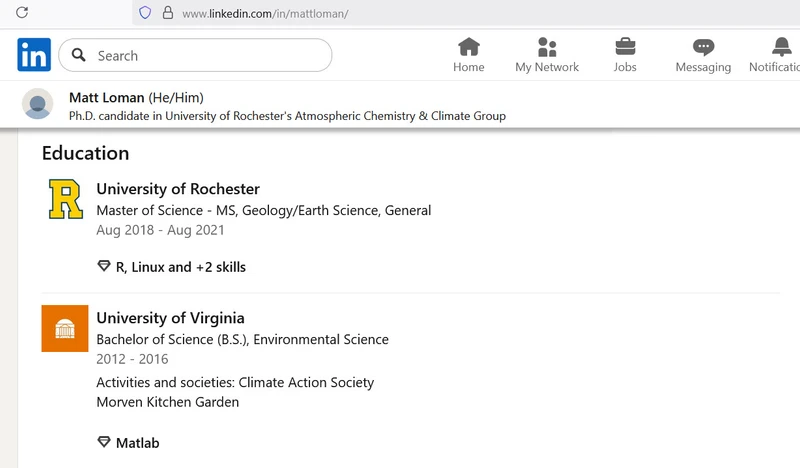Click the University of Virginia logo
The width and height of the screenshot is (800, 468).
point(65,328)
